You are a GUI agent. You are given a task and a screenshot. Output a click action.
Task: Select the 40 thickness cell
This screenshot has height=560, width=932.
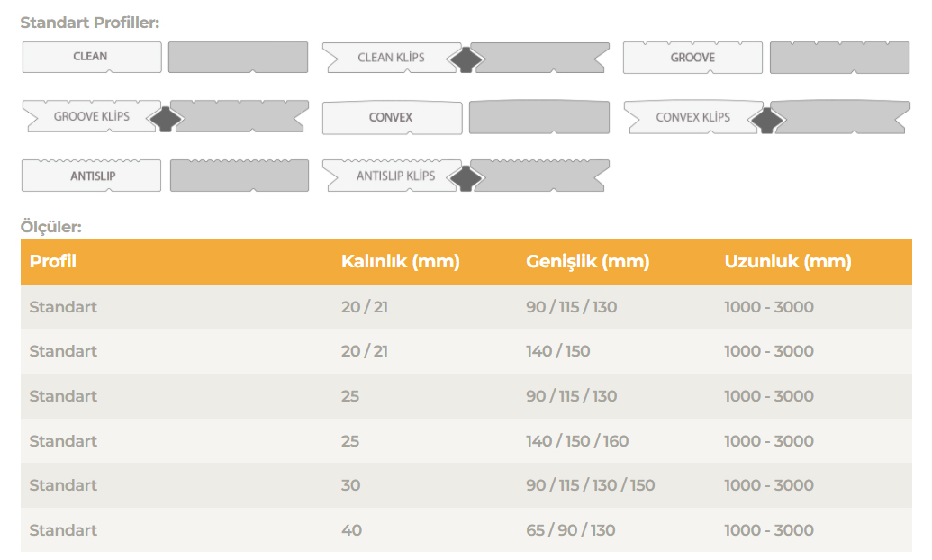(x=351, y=530)
